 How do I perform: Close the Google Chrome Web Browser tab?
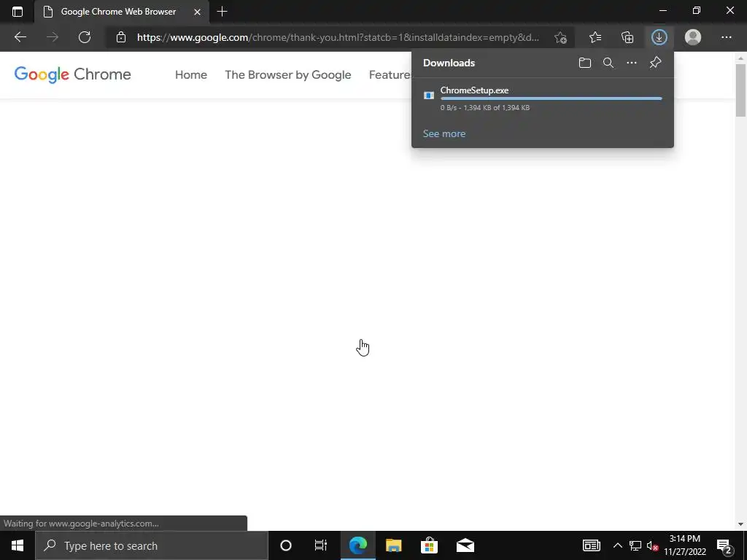coord(197,12)
